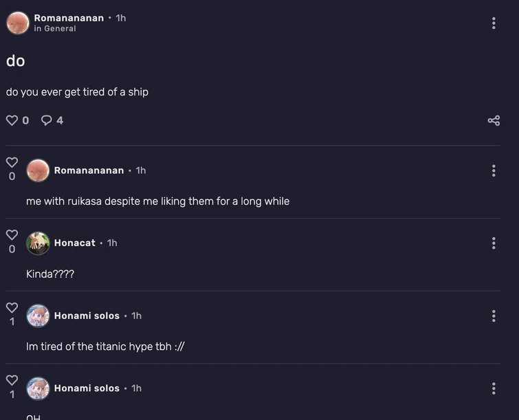Like the main post with the heart icon

(12, 120)
